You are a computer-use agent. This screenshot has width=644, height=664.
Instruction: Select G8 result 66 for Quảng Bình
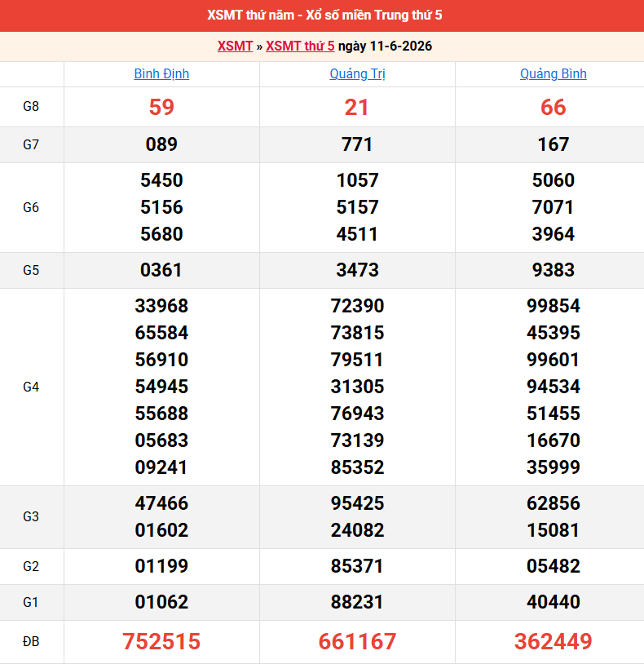553,107
